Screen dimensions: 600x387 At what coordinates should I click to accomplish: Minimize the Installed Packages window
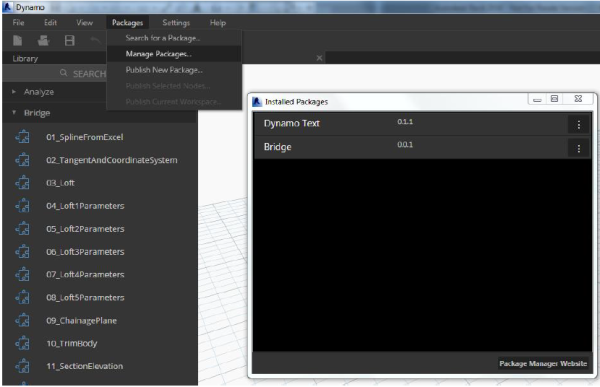537,100
